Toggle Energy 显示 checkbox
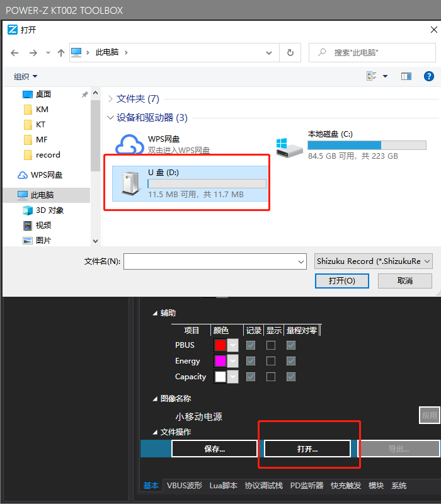The image size is (441, 504). tap(271, 361)
